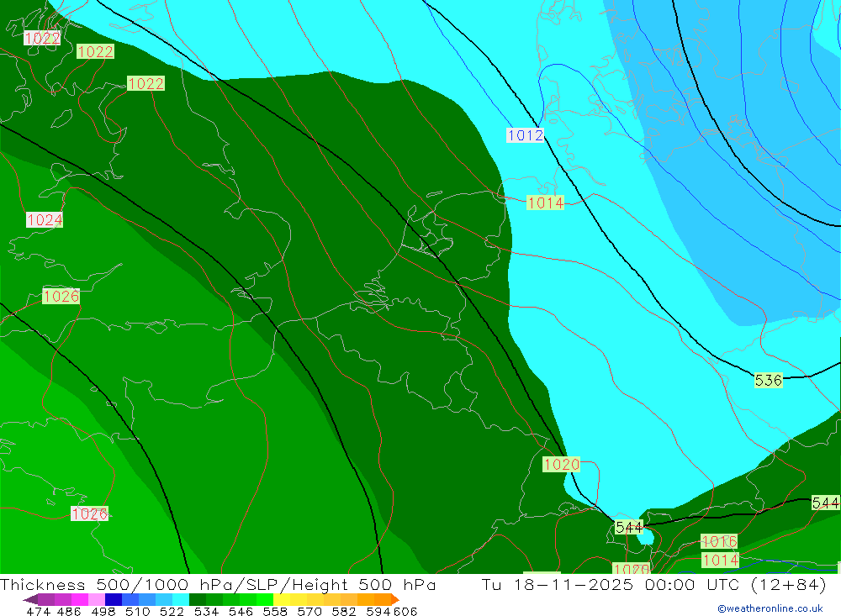The width and height of the screenshot is (841, 616).
Task: Click the 544 label beside the small cyan lake
Action: point(628,527)
